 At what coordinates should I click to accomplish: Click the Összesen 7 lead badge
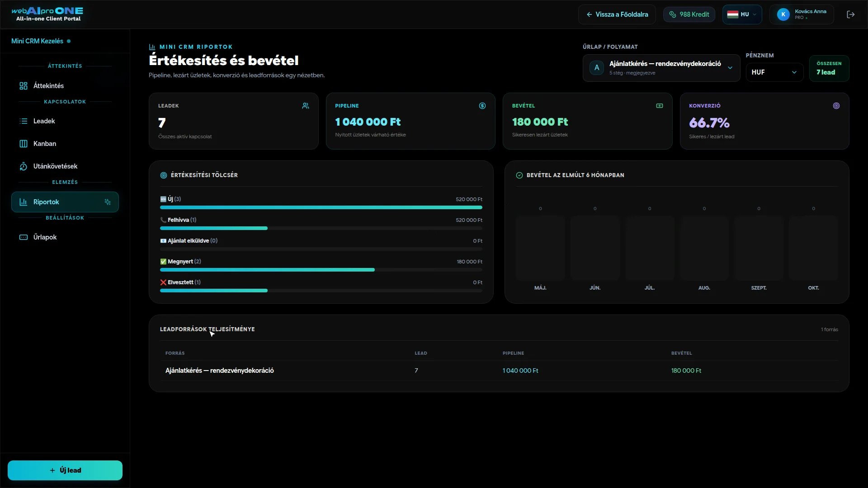(x=829, y=68)
